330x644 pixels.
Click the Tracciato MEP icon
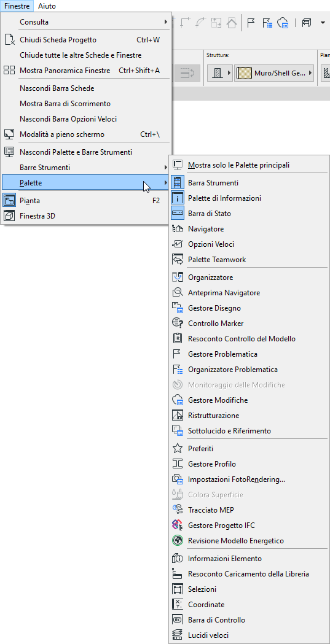[177, 510]
